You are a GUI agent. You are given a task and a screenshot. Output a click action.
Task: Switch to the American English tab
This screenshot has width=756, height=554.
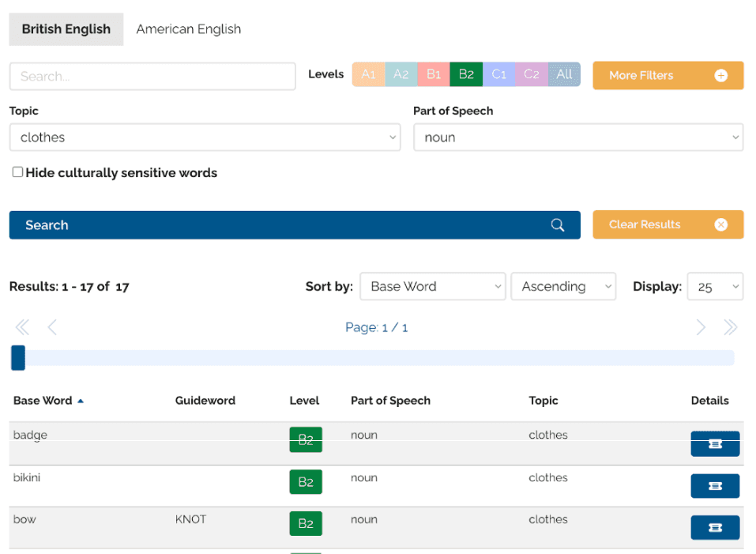point(188,29)
